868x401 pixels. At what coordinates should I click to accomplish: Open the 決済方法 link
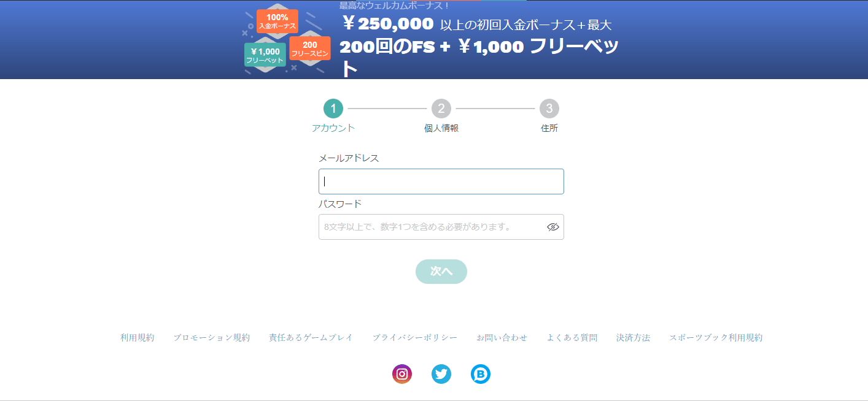click(x=634, y=338)
